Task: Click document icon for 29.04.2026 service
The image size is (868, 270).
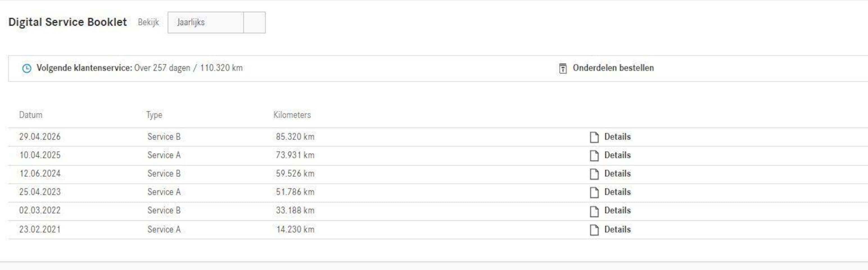Action: point(594,137)
